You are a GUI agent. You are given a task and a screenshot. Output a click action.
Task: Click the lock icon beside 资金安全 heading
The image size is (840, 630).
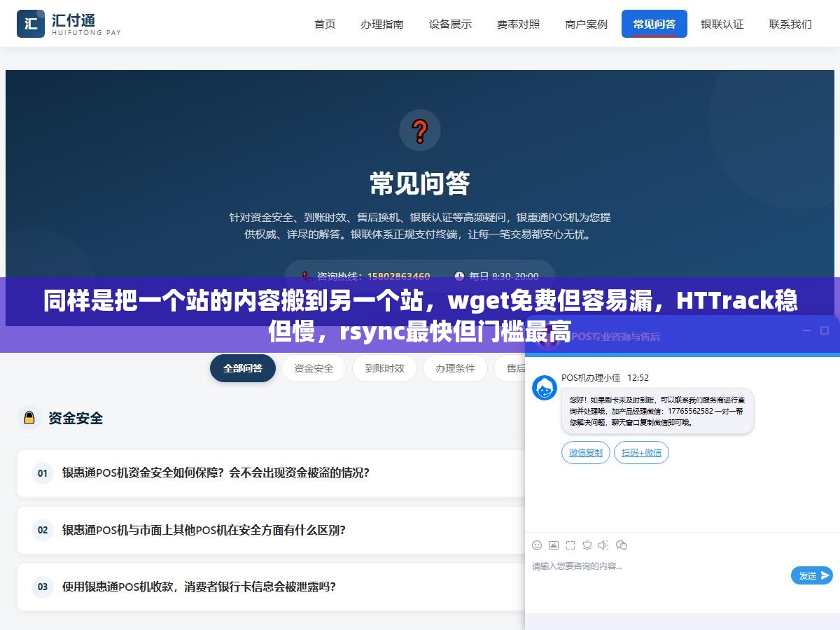click(x=29, y=418)
